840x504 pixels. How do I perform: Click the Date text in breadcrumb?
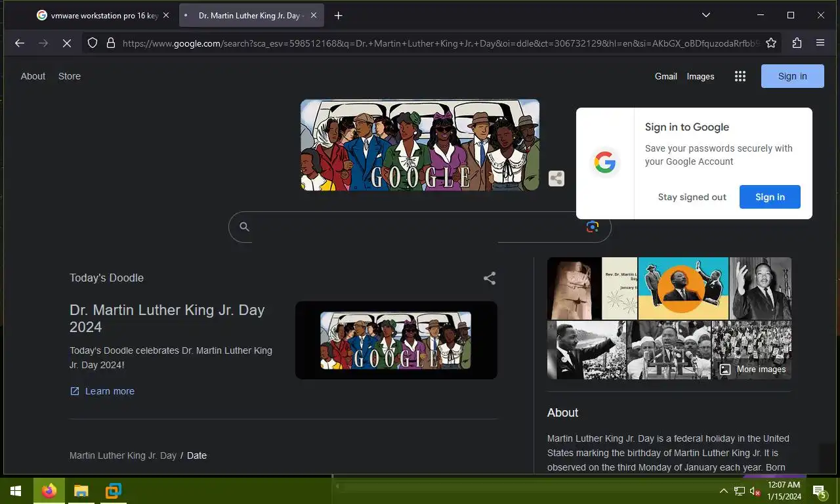(197, 455)
